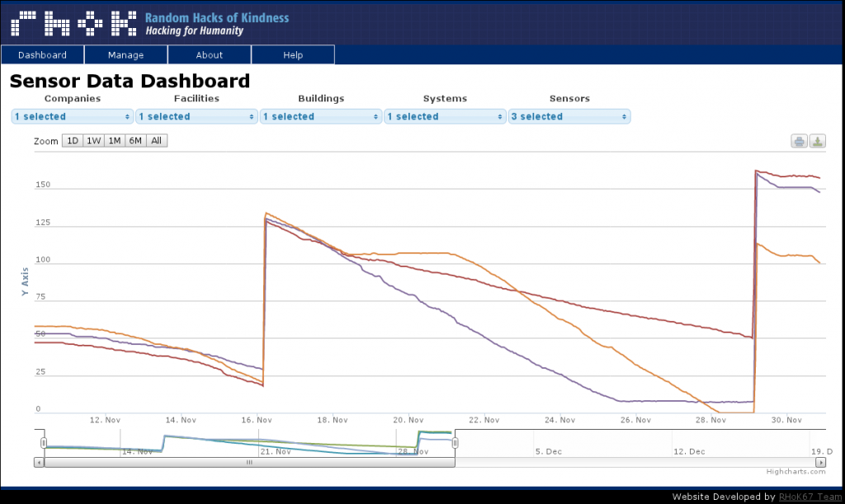Click the RHoK logo

73,24
